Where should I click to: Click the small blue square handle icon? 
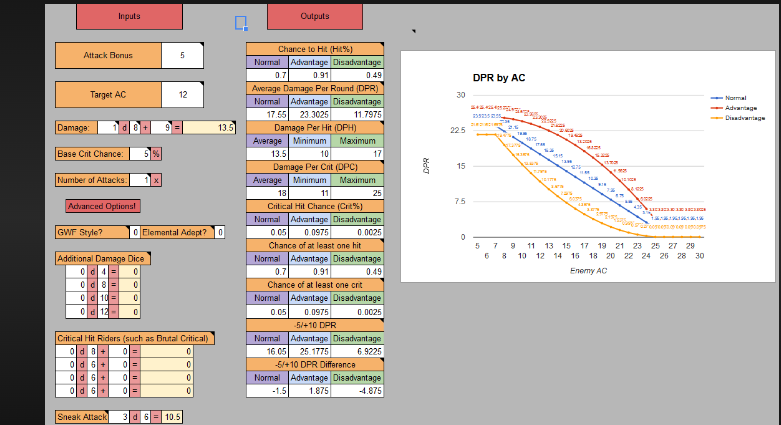click(240, 22)
